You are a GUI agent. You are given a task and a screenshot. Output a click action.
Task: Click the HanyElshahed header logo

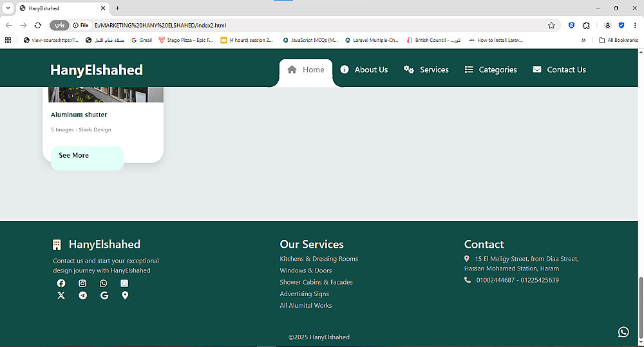pos(97,70)
